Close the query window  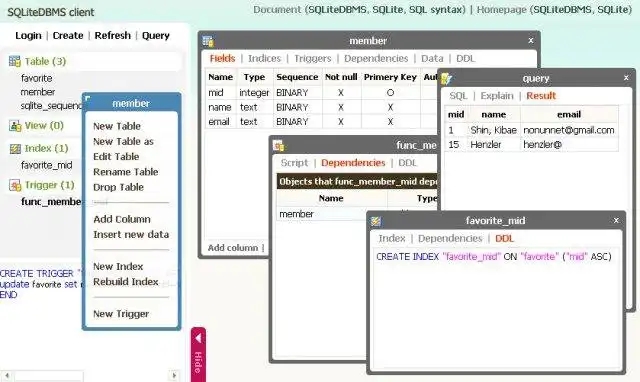(626, 78)
